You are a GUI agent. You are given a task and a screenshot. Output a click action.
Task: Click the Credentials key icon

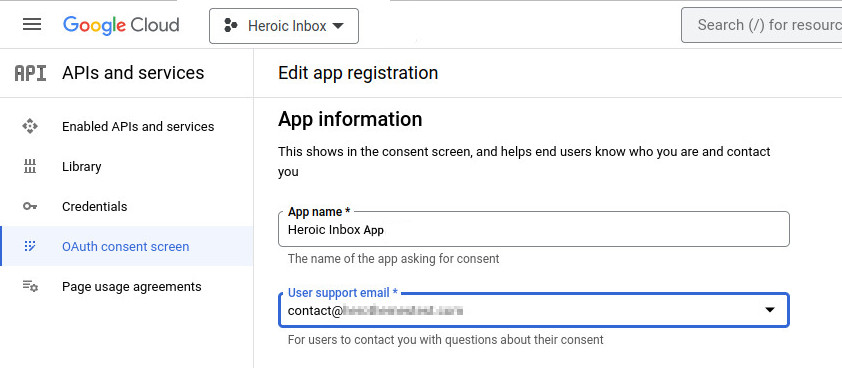(30, 206)
